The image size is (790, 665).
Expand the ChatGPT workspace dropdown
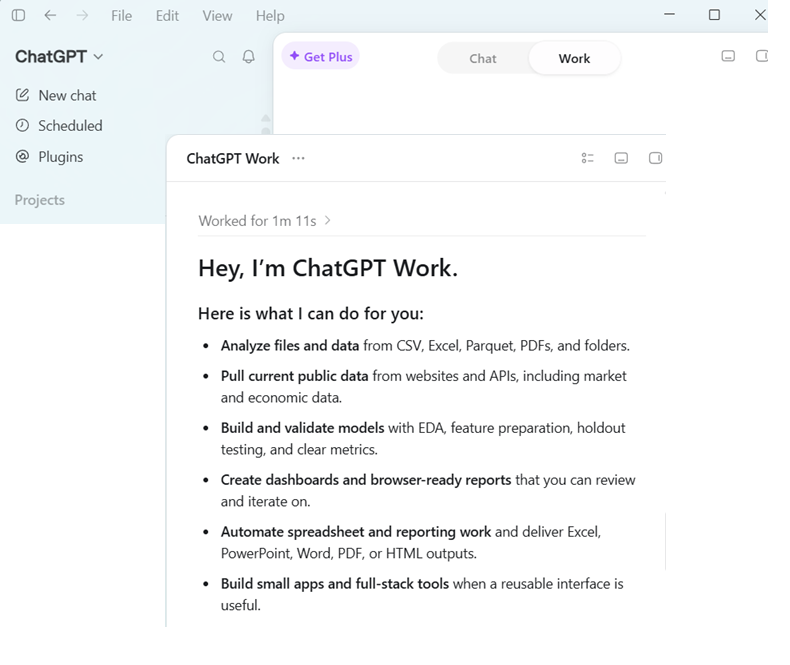[59, 56]
